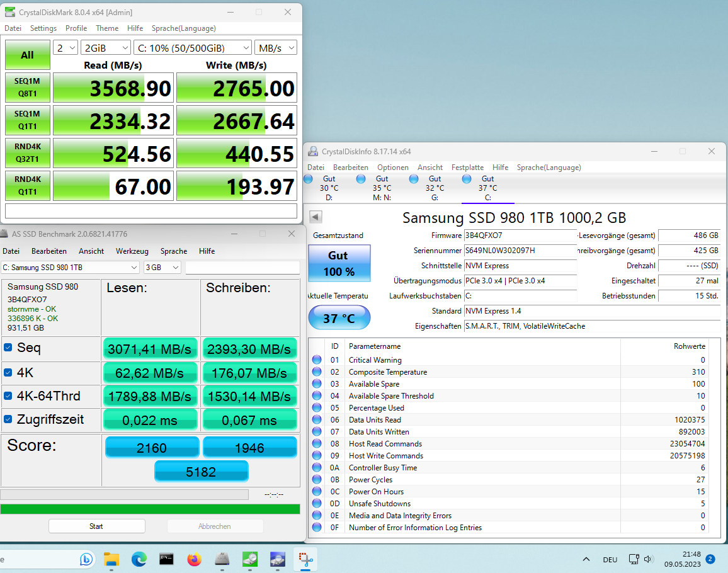
Task: Open the command prompt from the taskbar
Action: (x=166, y=559)
